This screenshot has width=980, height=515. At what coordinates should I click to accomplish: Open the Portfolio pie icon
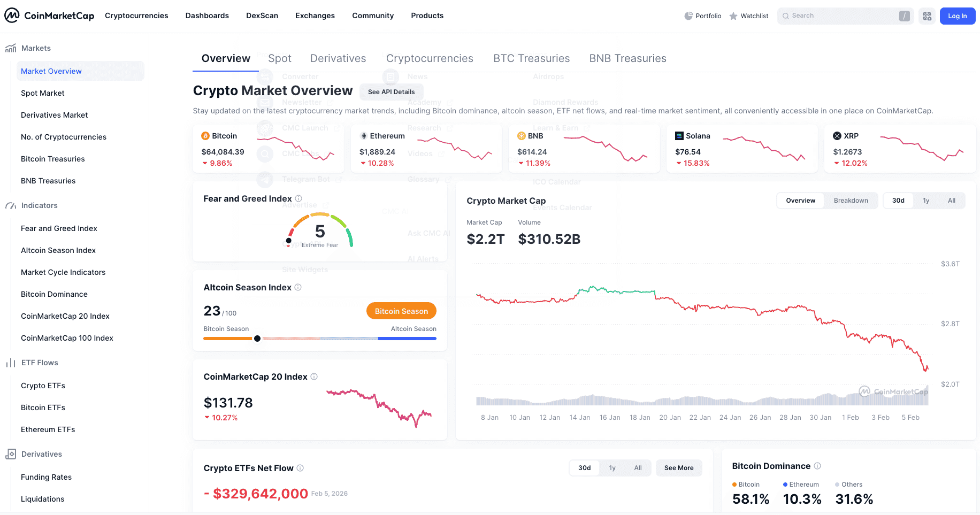[688, 16]
